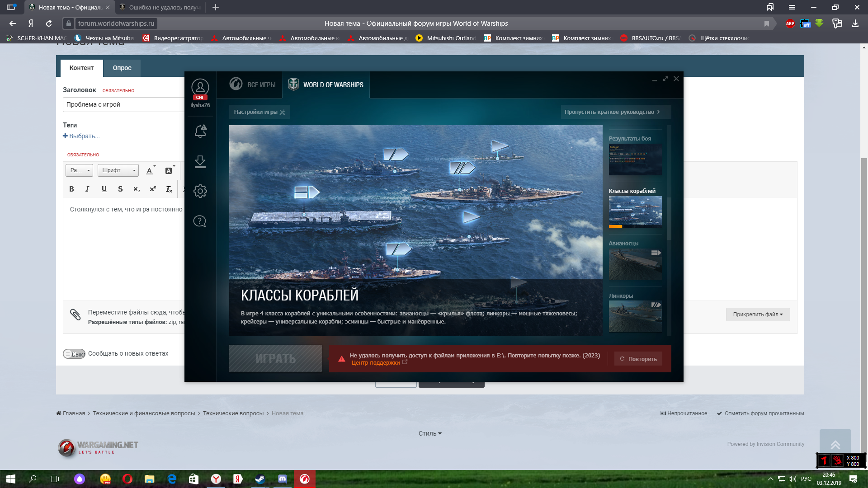Select the Авианосцы guide thumbnail
Screen dimensions: 868x488
pos(635,264)
